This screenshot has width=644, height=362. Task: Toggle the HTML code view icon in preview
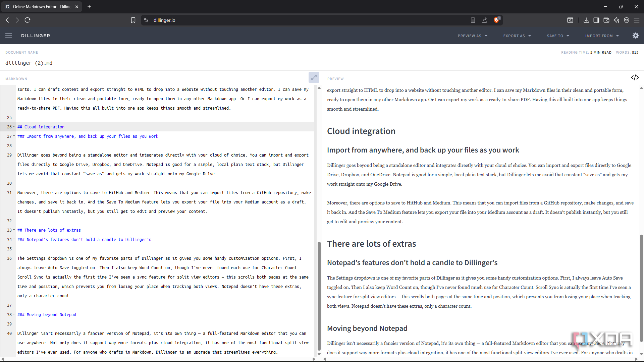point(635,77)
